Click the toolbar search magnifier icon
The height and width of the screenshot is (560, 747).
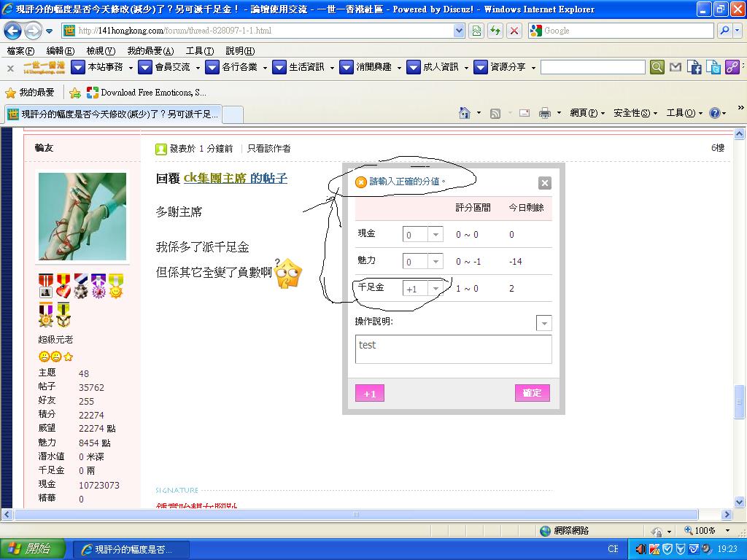657,67
